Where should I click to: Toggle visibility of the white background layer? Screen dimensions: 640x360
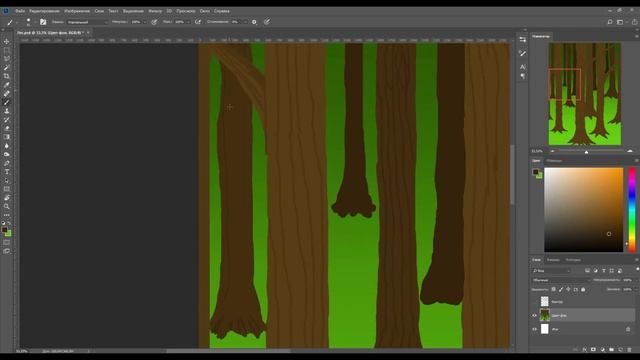(x=534, y=329)
